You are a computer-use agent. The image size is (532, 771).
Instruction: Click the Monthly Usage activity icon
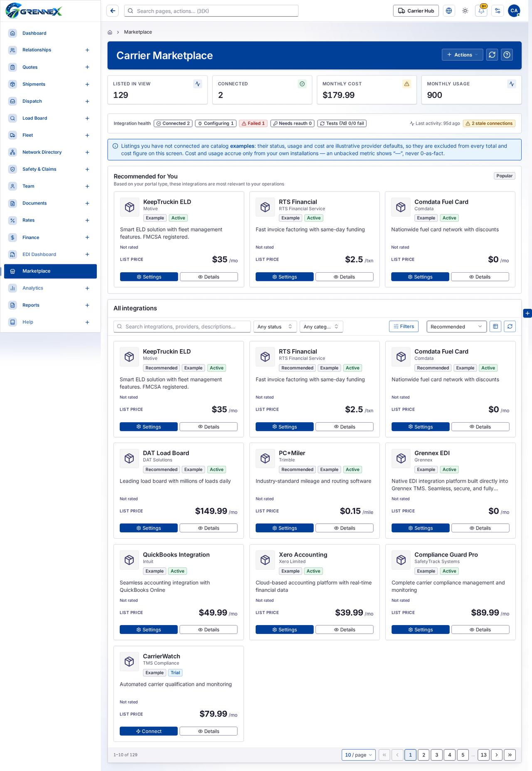[512, 84]
